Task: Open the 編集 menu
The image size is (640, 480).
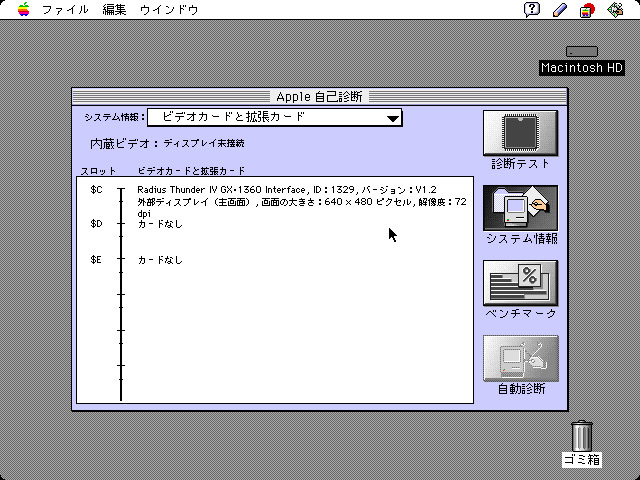Action: point(114,9)
